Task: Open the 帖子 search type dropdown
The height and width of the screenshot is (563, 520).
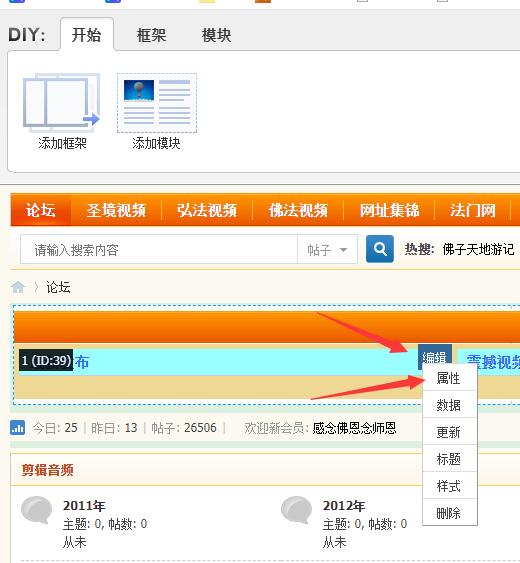Action: [x=327, y=250]
